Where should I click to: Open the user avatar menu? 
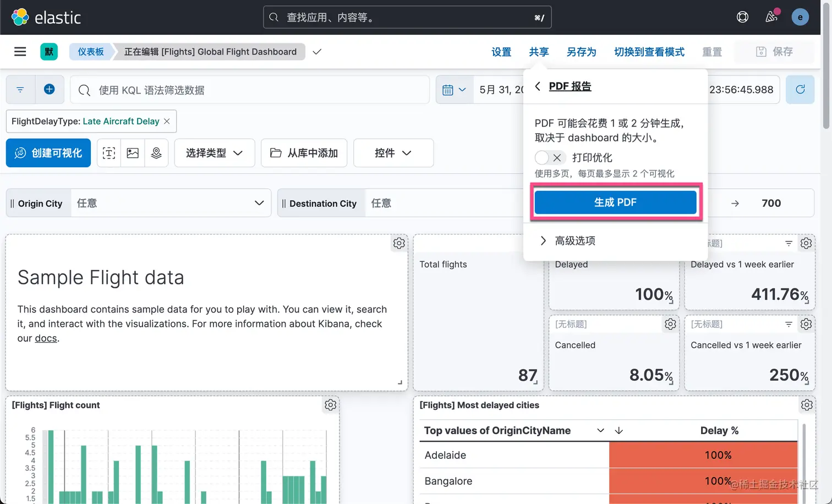[800, 17]
